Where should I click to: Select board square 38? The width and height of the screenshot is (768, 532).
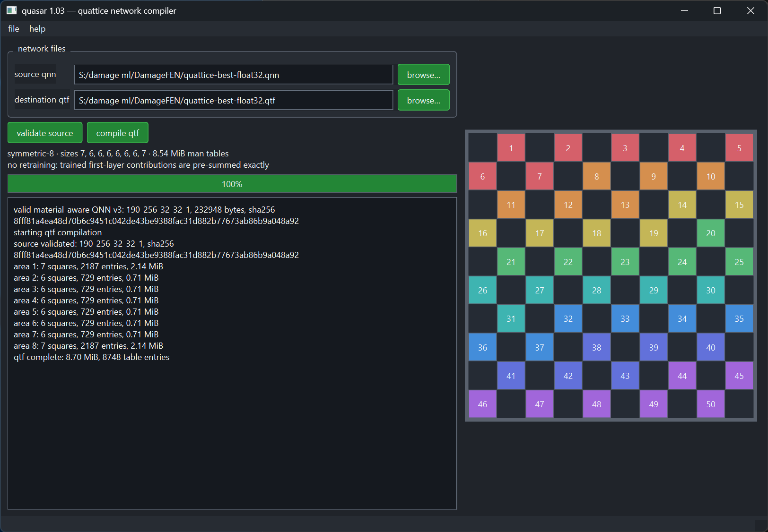(x=597, y=347)
